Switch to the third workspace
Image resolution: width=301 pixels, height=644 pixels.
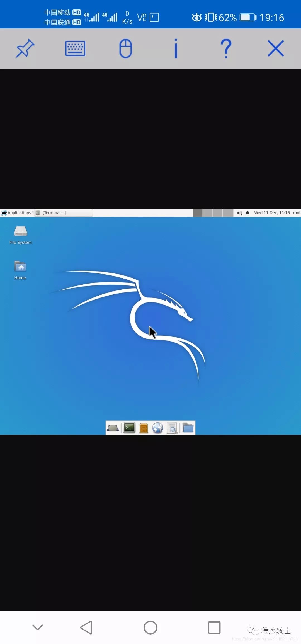click(x=218, y=213)
